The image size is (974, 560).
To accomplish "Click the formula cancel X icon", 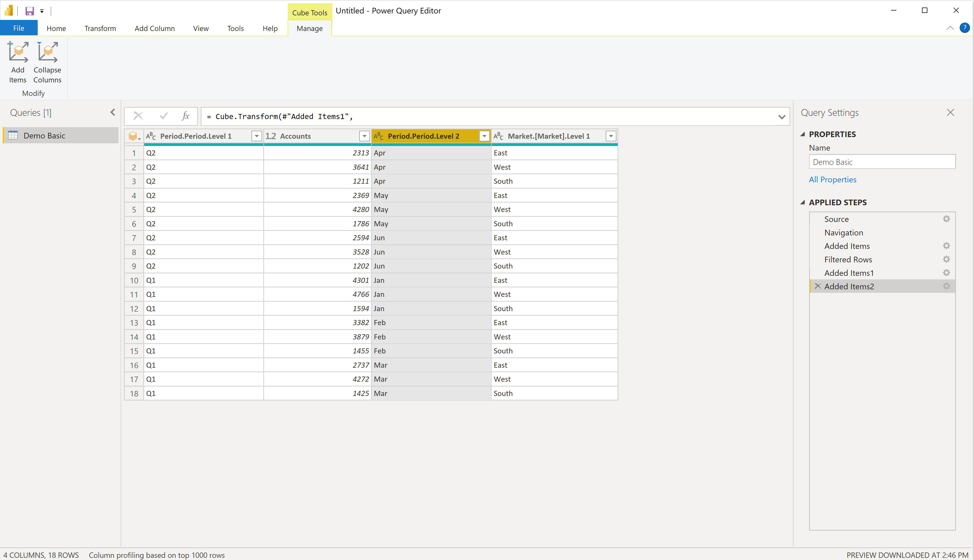I will (x=138, y=116).
